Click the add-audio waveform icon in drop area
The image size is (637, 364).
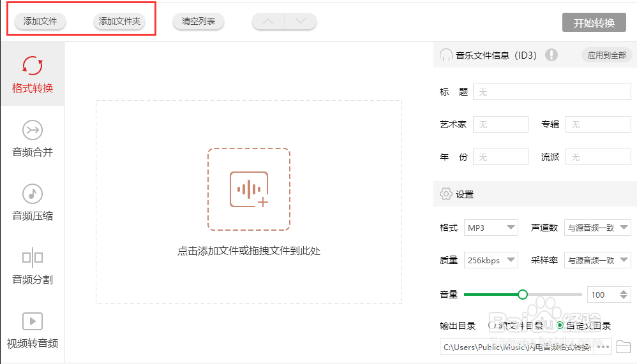(x=249, y=189)
